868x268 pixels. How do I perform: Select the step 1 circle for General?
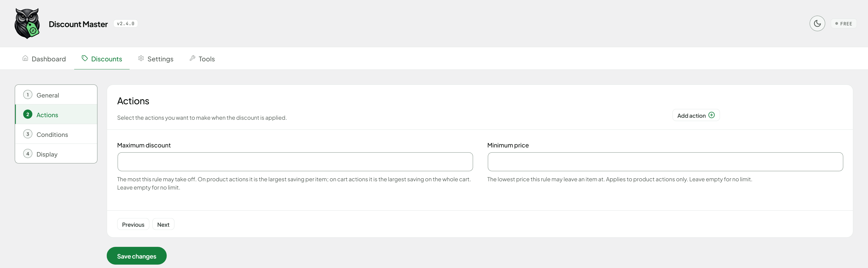click(x=28, y=95)
